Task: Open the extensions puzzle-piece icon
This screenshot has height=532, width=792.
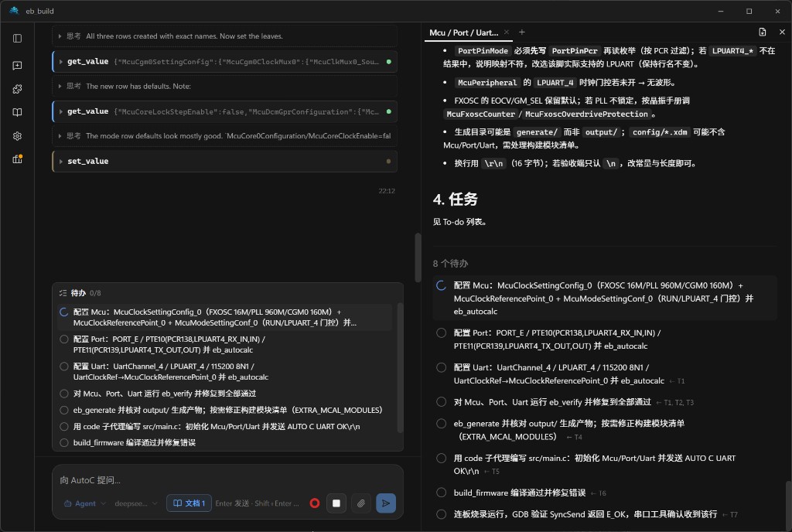Action: 17,90
